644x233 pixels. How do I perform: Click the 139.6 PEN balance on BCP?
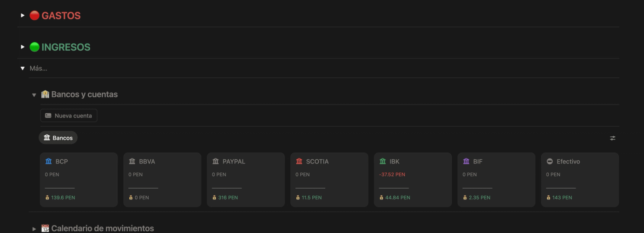[63, 198]
